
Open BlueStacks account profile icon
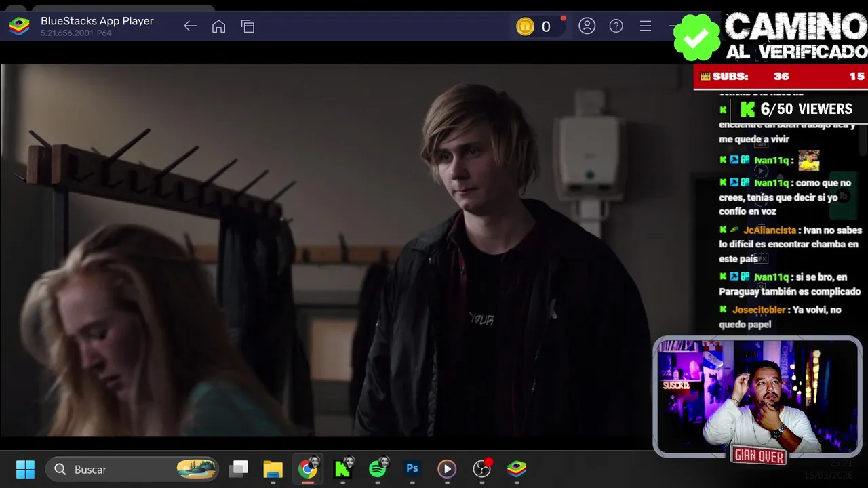(x=587, y=26)
